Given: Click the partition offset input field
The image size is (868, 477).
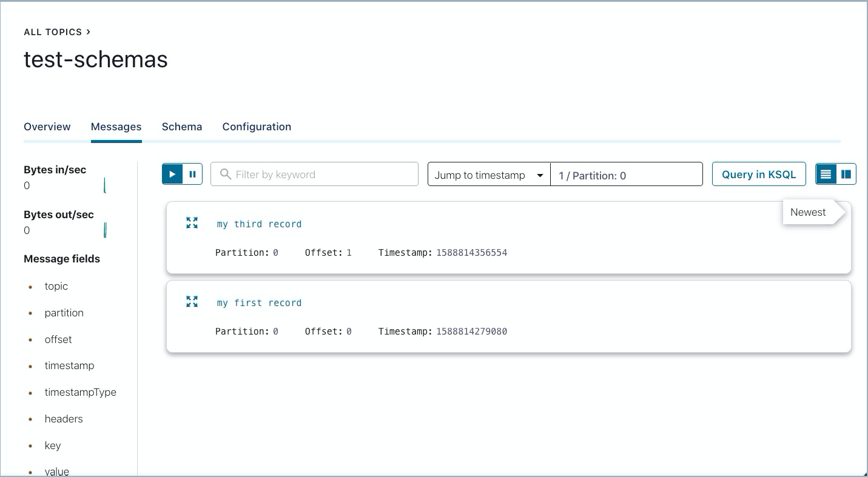Looking at the screenshot, I should (x=626, y=175).
